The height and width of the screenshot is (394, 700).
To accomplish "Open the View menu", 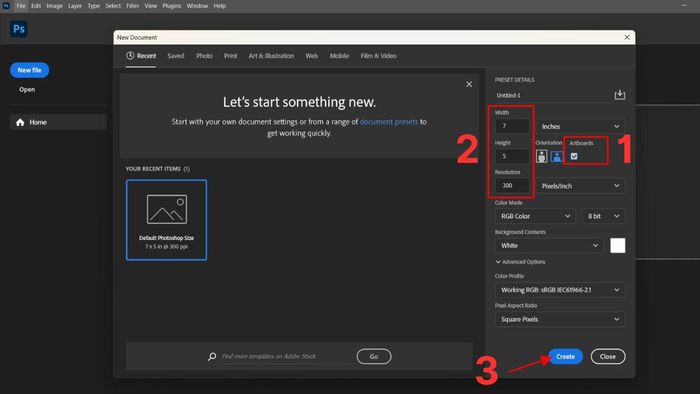I will click(151, 6).
